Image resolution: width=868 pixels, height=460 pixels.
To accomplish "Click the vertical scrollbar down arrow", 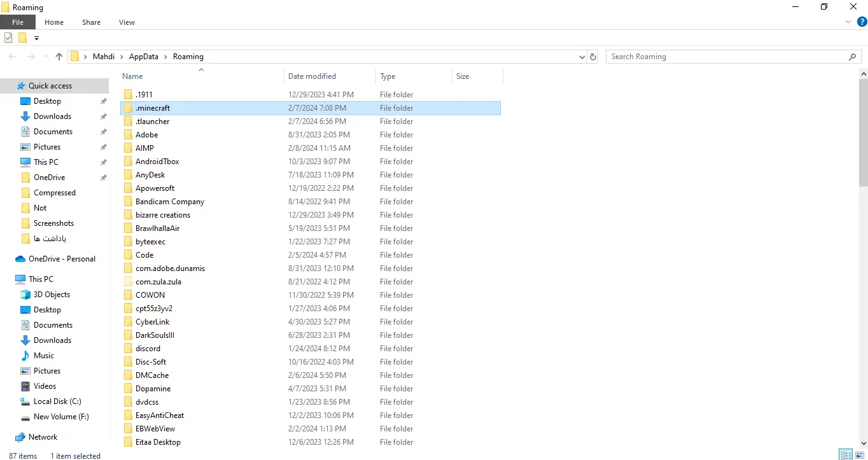I will pos(863,443).
